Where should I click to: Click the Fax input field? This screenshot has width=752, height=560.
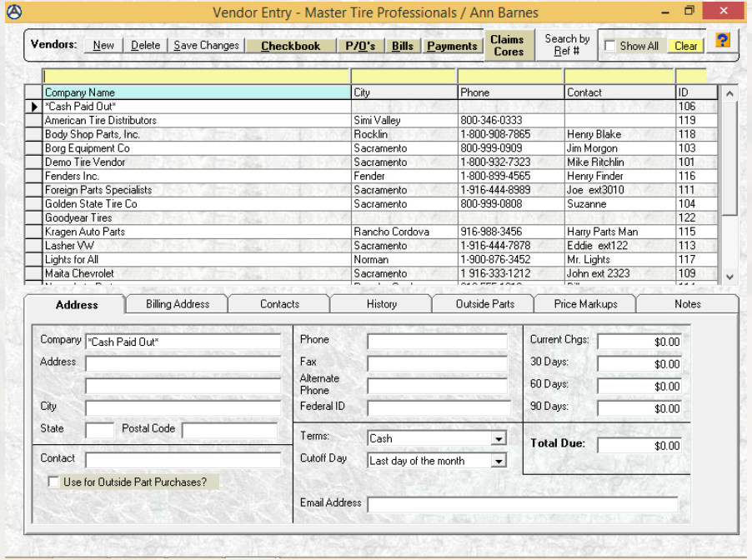click(438, 363)
